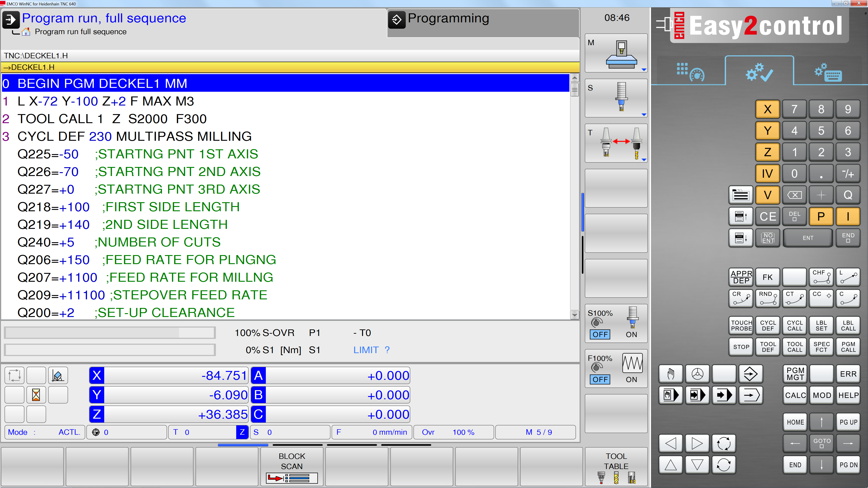
Task: Click the S1 torque load bar
Action: (110, 350)
